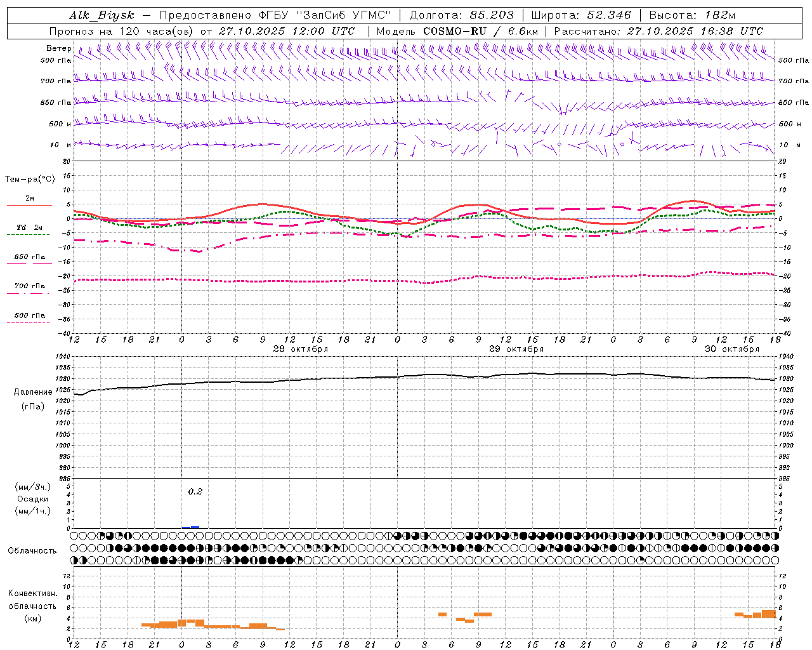The width and height of the screenshot is (812, 650).
Task: Click the (мм/3ч.) precipitation unit label
Action: tap(32, 487)
